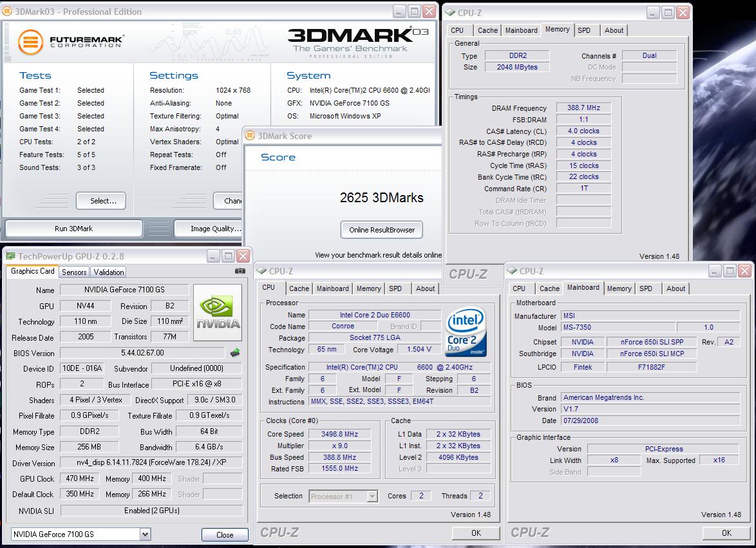
Task: Click the Code Name value Conroe
Action: pyautogui.click(x=343, y=326)
